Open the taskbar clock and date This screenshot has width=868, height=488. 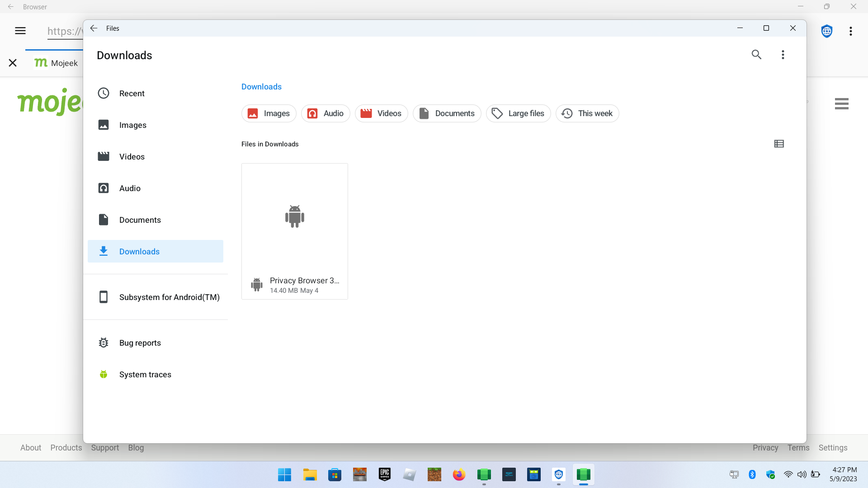pyautogui.click(x=844, y=474)
